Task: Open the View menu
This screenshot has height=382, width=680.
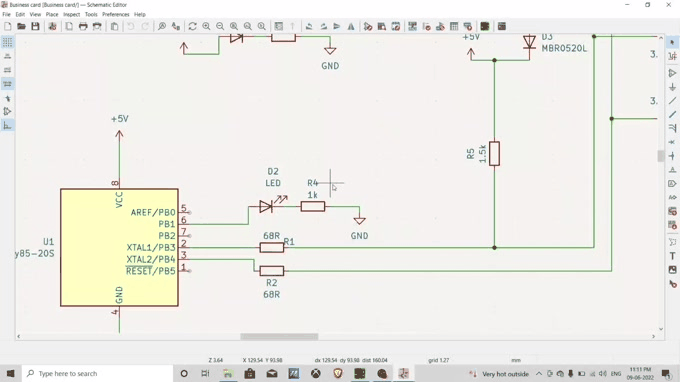Action: tap(35, 14)
